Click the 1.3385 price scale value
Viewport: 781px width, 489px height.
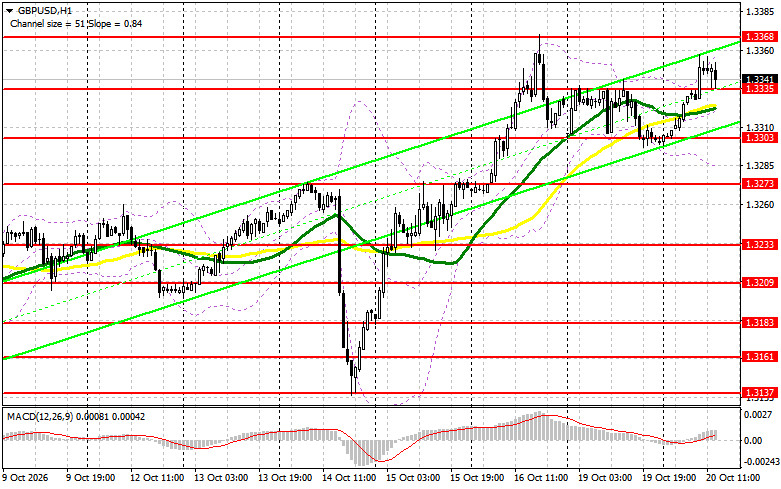point(760,10)
